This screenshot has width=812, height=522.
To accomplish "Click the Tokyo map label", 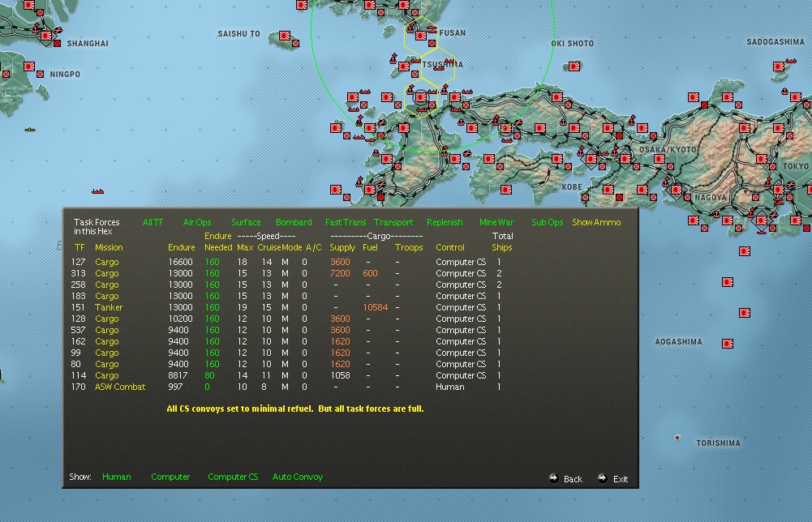I will [796, 166].
